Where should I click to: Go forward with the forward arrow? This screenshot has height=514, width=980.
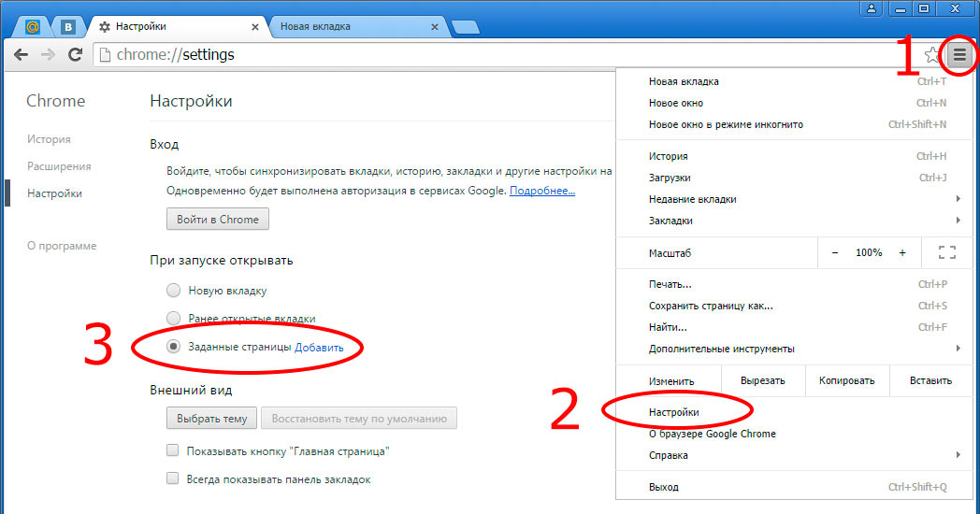click(x=48, y=55)
